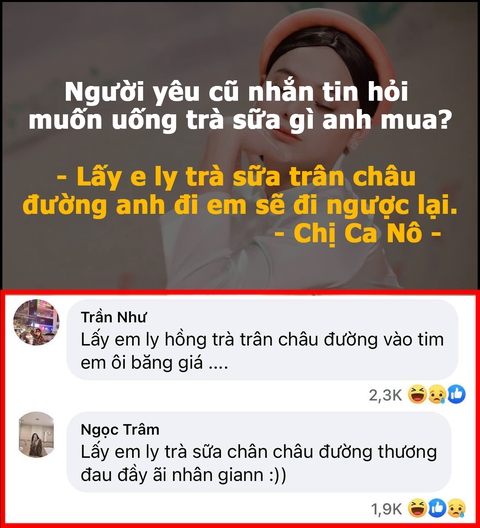480x528 pixels.
Task: Click the laughing emoji on Trần Như's comment
Action: pos(417,394)
